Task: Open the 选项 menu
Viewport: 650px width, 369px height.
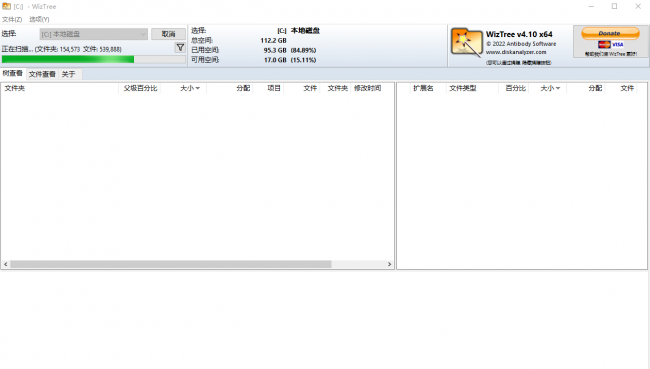Action: (39, 19)
